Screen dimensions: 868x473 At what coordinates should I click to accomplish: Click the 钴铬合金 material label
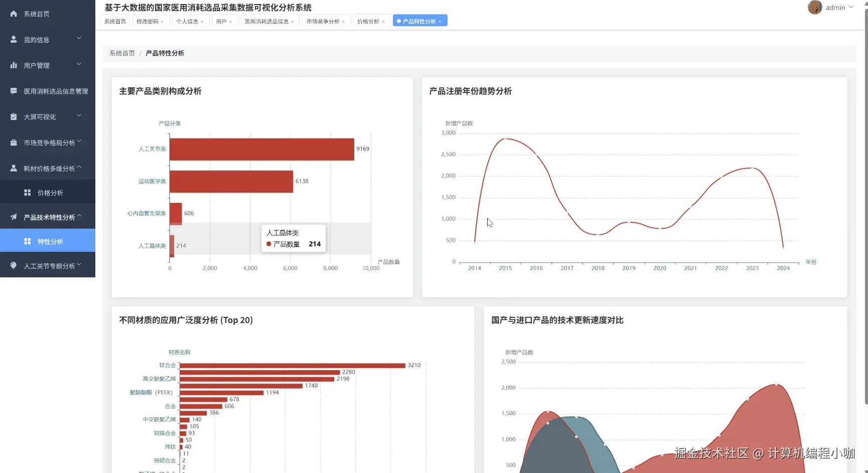point(165,433)
